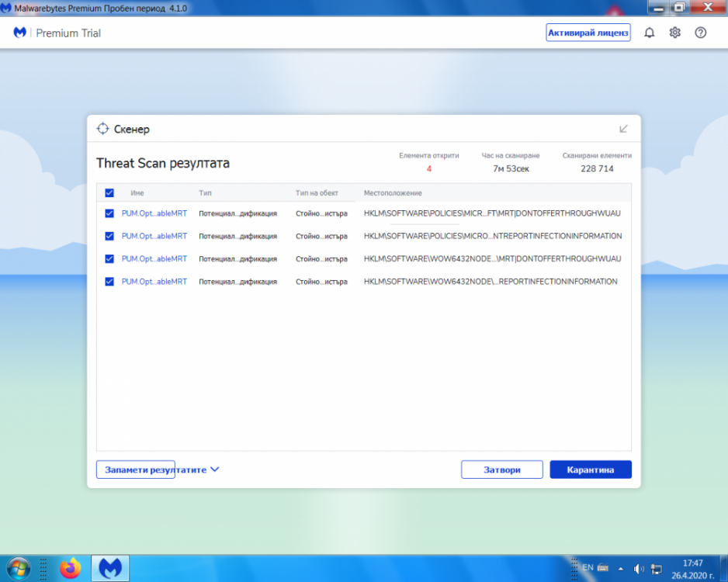Image resolution: width=728 pixels, height=582 pixels.
Task: Click the Show desktop strip on taskbar
Action: [724, 569]
